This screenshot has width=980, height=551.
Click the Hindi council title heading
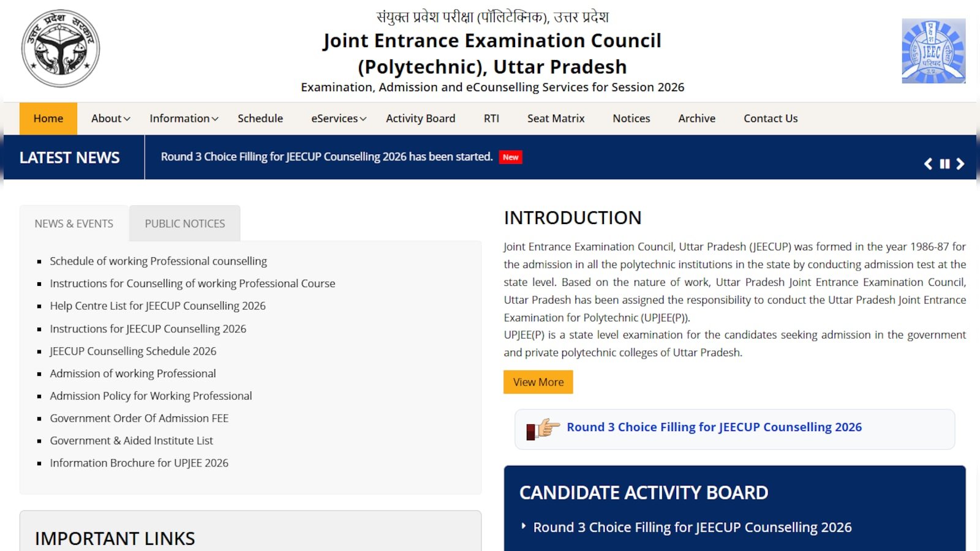492,17
